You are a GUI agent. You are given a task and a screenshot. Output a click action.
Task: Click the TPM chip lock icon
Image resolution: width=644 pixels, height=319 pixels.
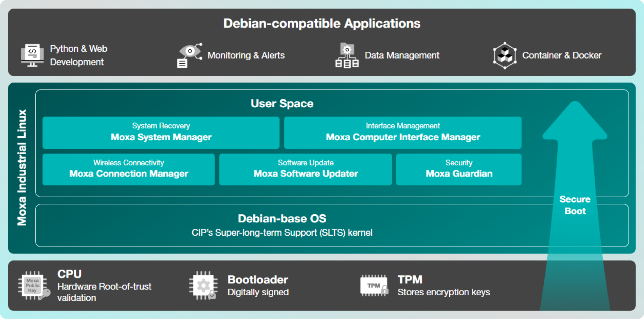click(x=374, y=286)
